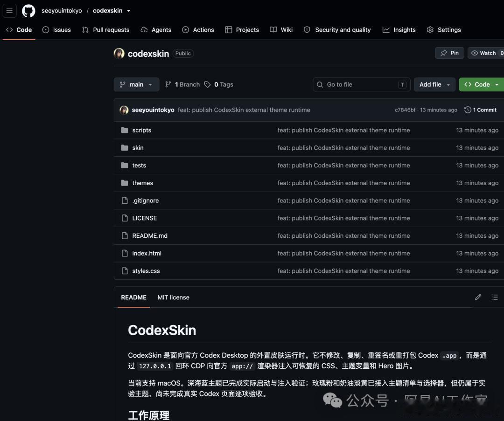Image resolution: width=504 pixels, height=421 pixels.
Task: Select the Code tab
Action: click(19, 30)
